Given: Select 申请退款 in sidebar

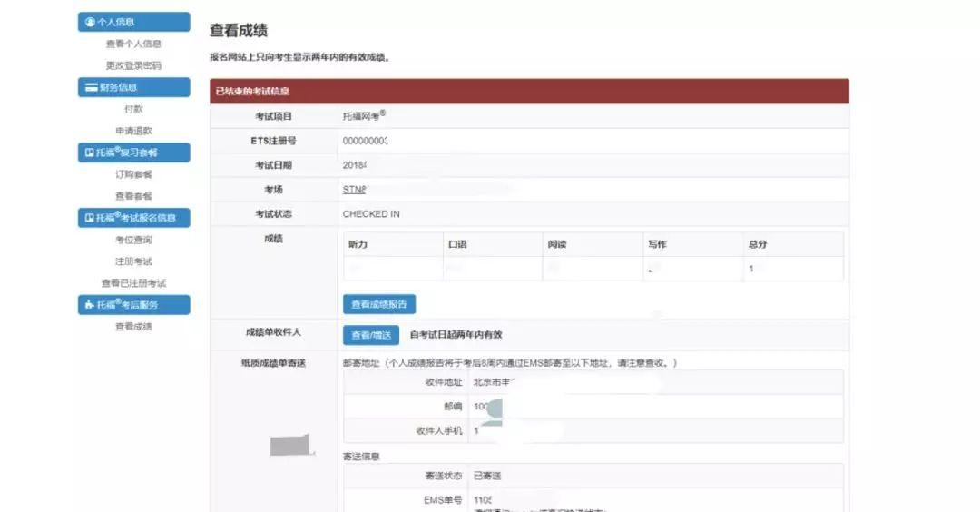Looking at the screenshot, I should [133, 131].
